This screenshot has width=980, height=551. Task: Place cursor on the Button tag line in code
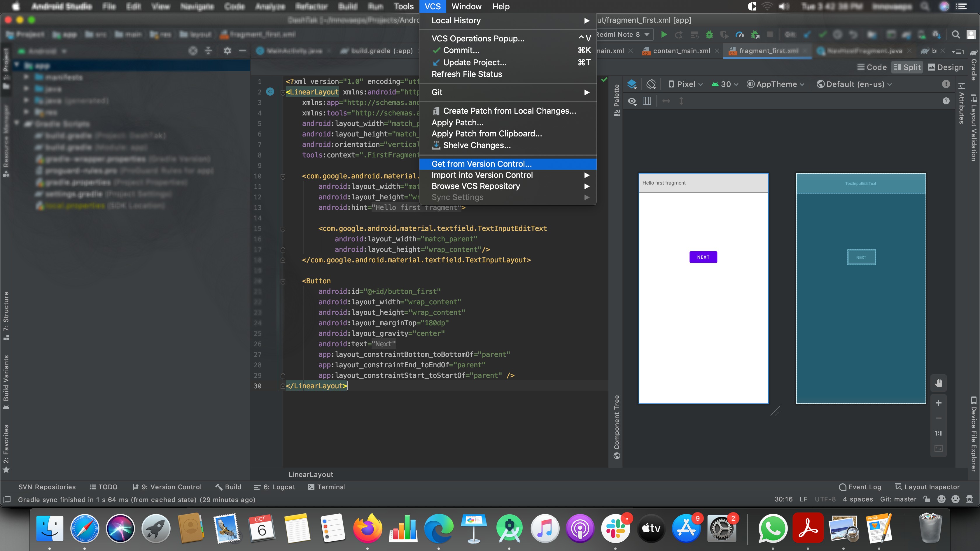[316, 281]
